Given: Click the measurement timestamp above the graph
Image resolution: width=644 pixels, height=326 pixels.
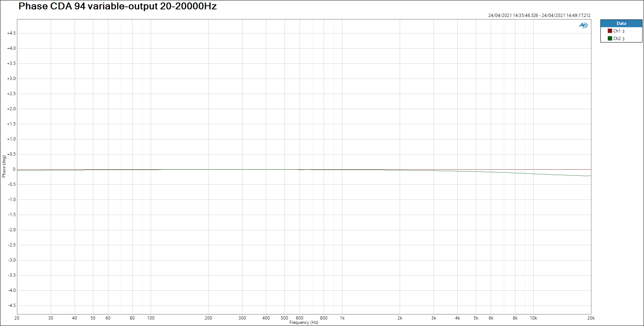Looking at the screenshot, I should (539, 15).
